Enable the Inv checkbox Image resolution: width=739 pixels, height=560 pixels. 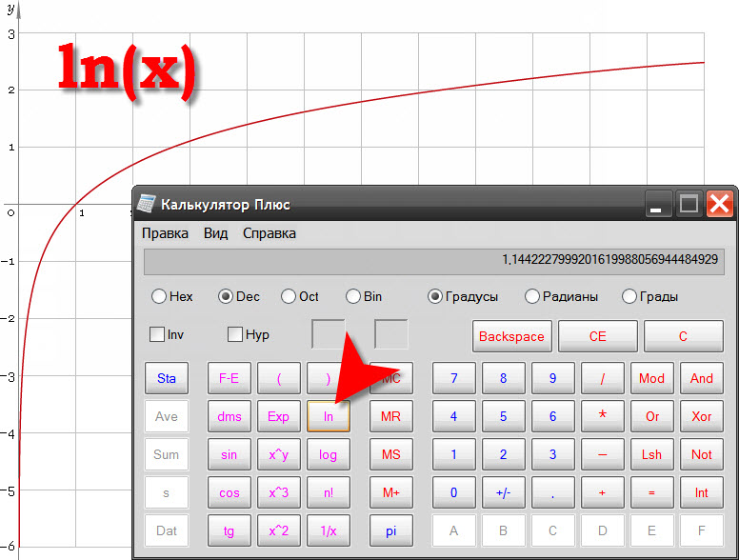tap(158, 334)
